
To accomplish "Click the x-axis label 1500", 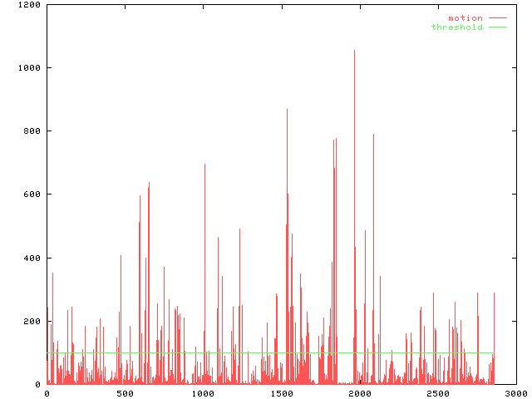I will 281,393.
